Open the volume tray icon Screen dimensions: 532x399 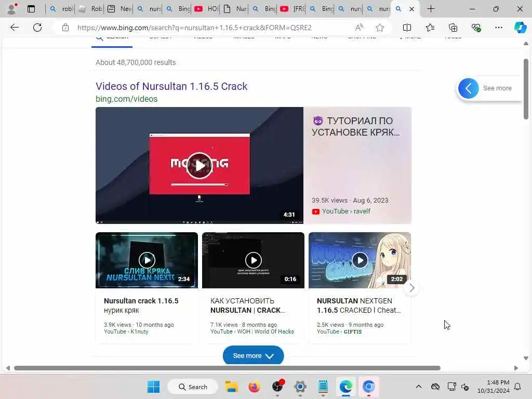[465, 387]
